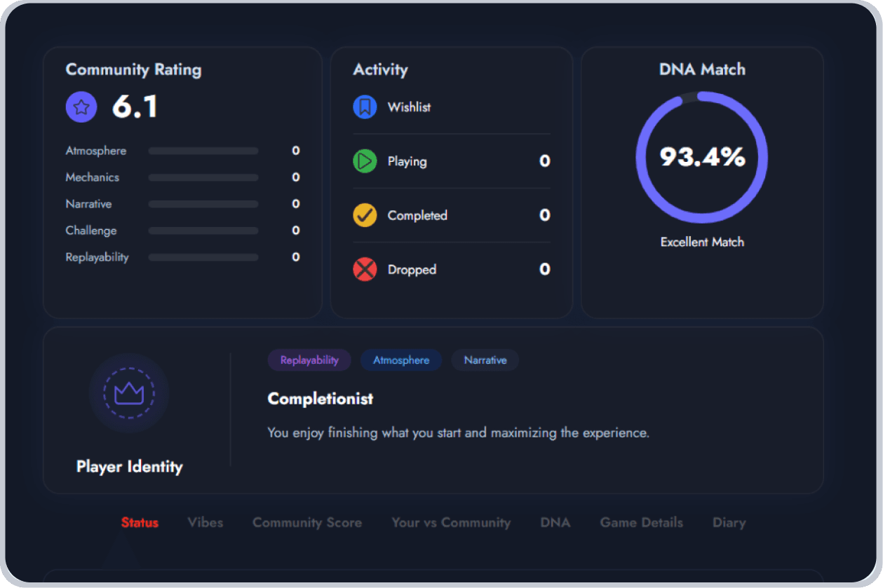
Task: Click the 'Mechanics' rating label
Action: (93, 177)
